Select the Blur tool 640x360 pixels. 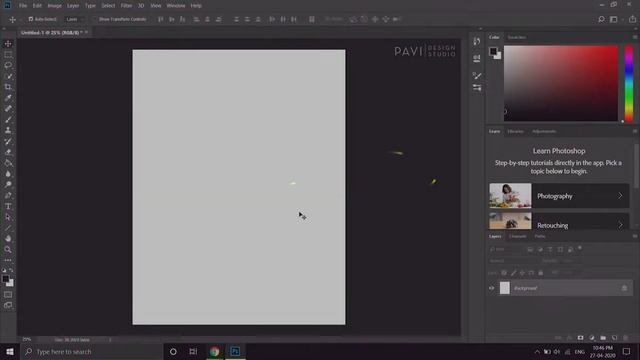click(8, 174)
